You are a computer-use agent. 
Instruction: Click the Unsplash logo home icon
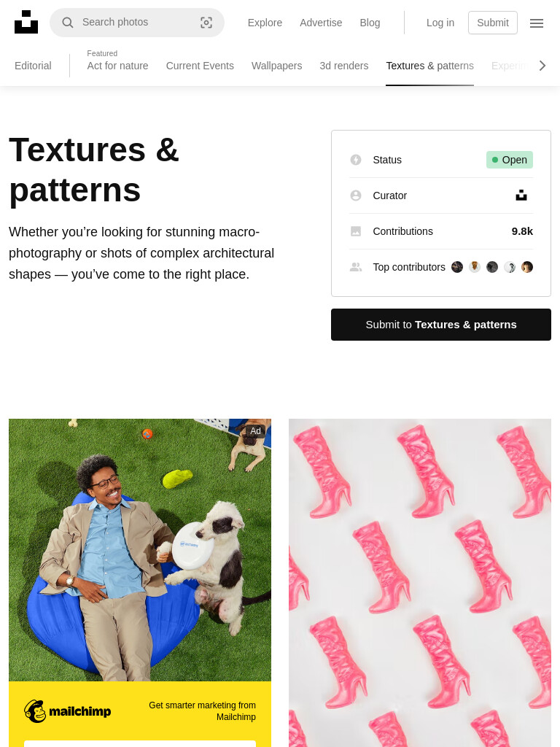(26, 23)
